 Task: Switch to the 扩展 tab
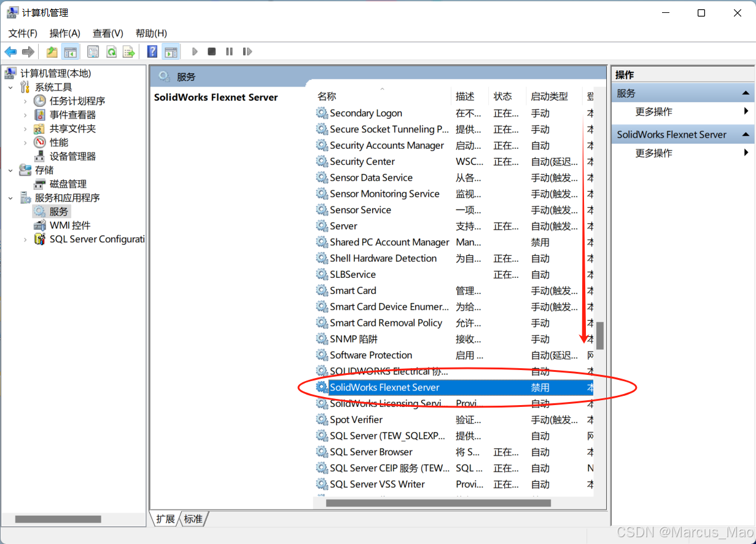165,519
